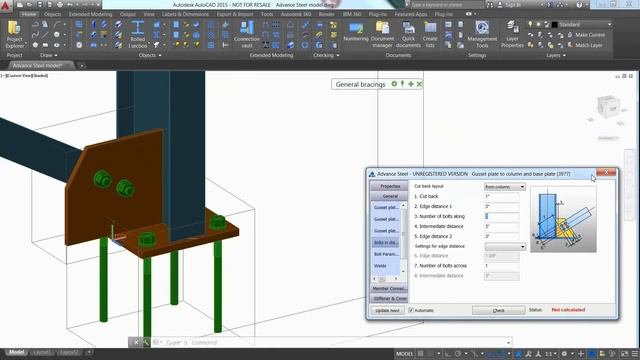
Task: Click the Match Layer button
Action: tap(585, 45)
